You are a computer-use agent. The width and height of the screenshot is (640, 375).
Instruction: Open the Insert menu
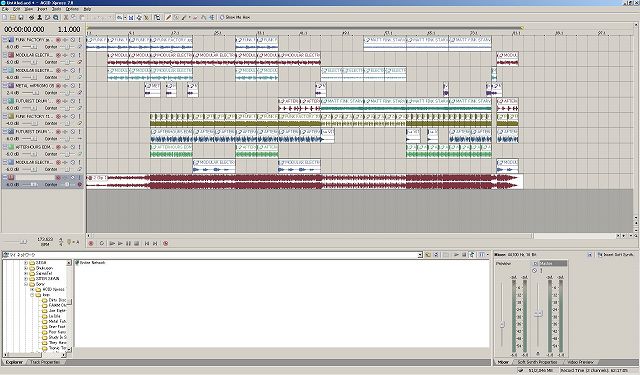point(42,9)
